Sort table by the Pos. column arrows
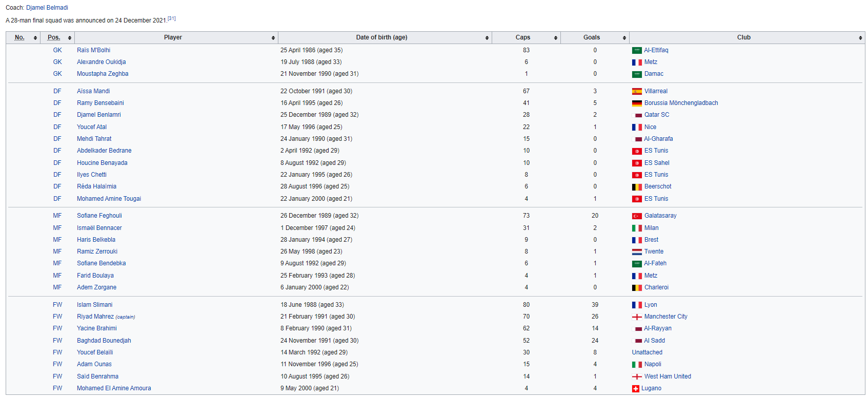Screen dimensions: 868x399 coord(70,38)
